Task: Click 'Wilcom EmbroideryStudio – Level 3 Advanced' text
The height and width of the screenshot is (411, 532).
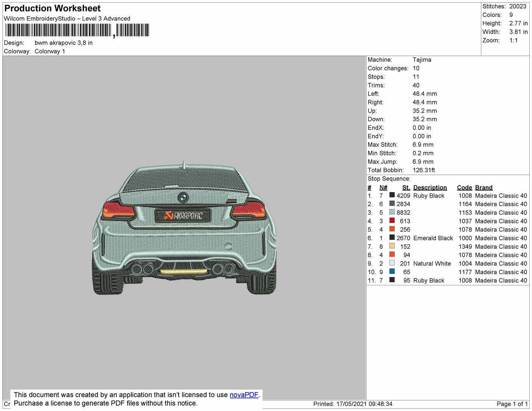Action: point(67,18)
